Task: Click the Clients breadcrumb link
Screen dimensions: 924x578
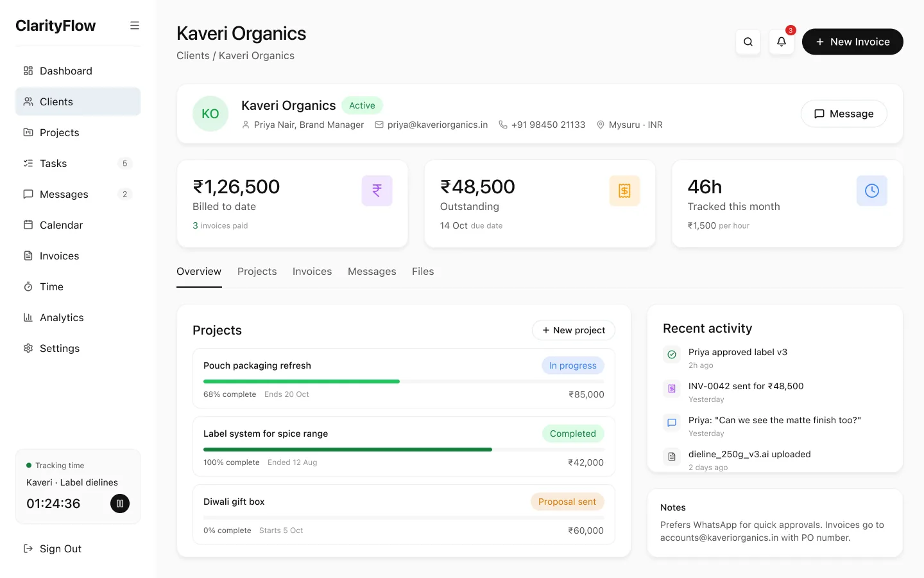Action: point(193,56)
